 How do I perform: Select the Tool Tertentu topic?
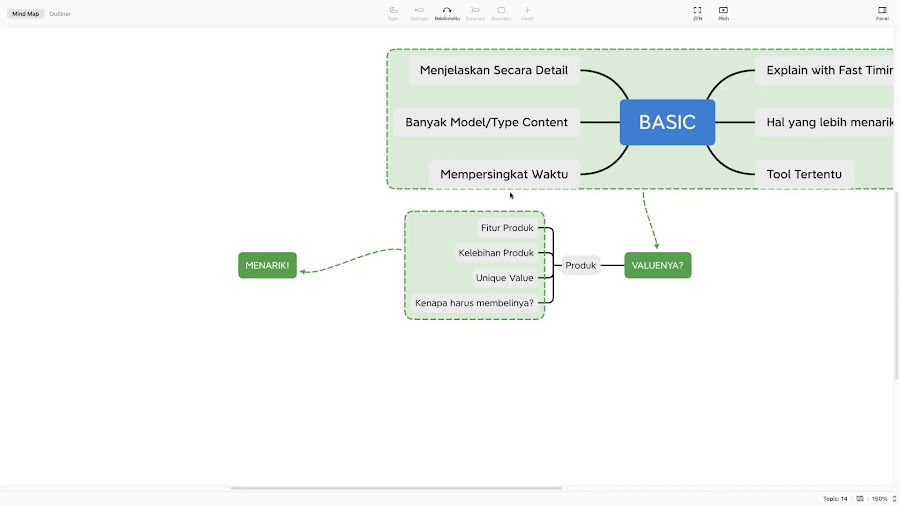tap(804, 174)
